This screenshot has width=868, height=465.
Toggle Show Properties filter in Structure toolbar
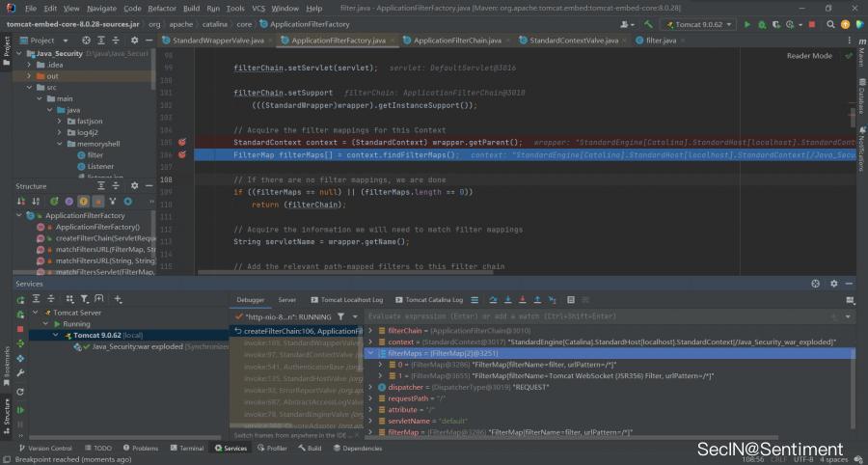pos(68,202)
